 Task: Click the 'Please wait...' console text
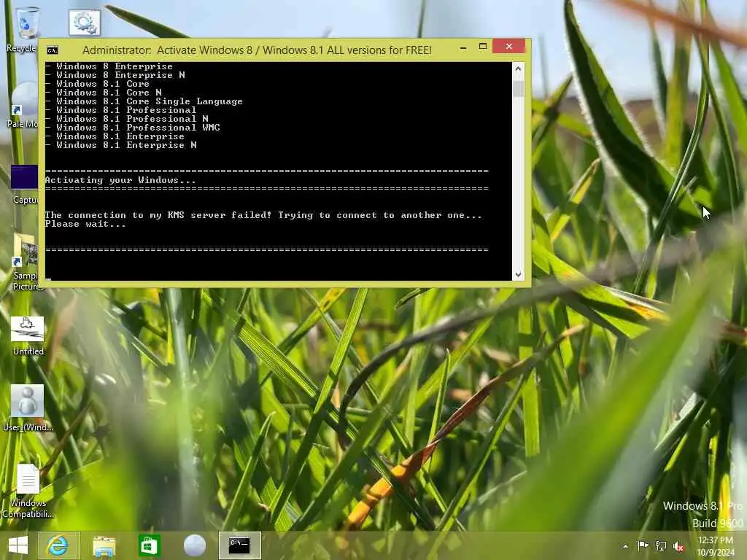pos(85,225)
